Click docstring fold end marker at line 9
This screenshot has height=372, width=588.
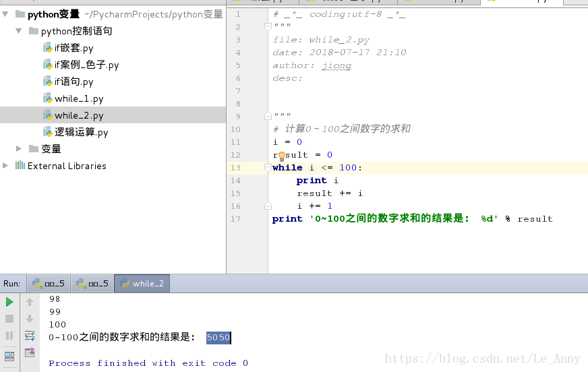click(x=268, y=116)
